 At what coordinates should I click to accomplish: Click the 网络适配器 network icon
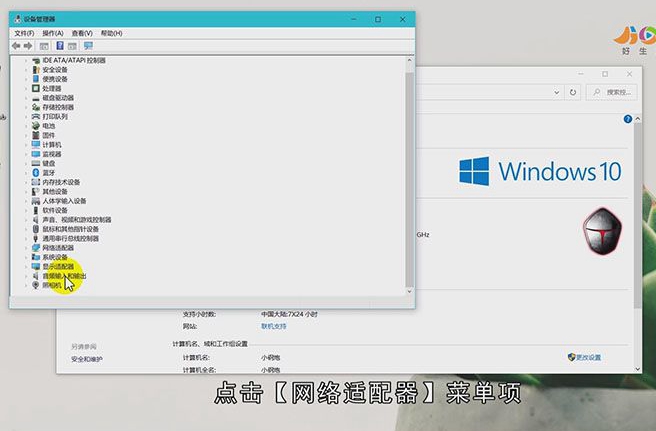(36, 248)
